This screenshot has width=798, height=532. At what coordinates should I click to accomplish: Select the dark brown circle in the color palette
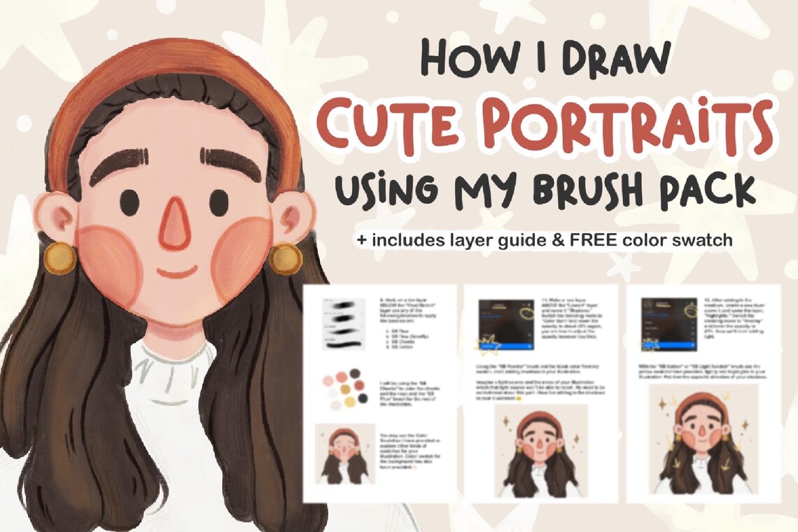click(353, 373)
